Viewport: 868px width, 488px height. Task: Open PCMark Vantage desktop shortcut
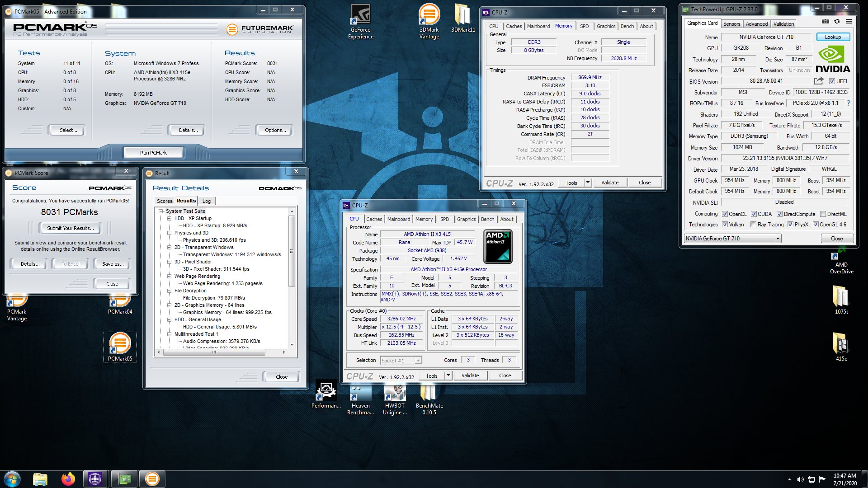click(x=17, y=308)
